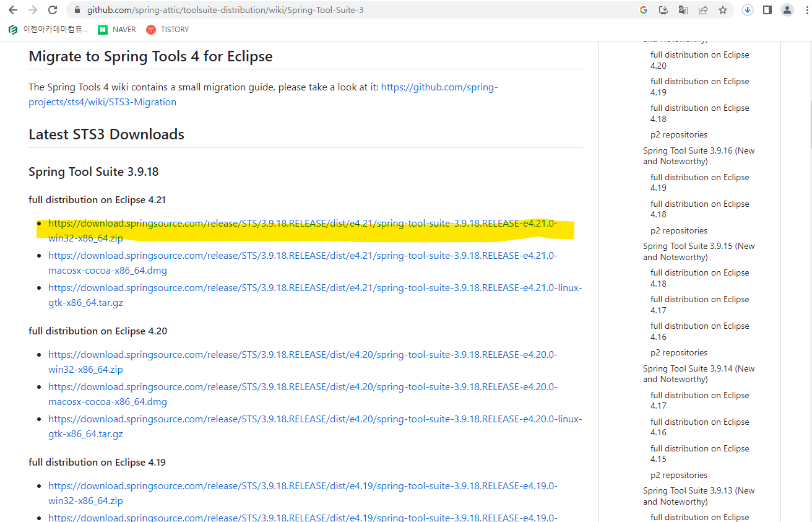The width and height of the screenshot is (812, 522).
Task: Open p2 repositories under Suite 3.9.16
Action: [678, 230]
